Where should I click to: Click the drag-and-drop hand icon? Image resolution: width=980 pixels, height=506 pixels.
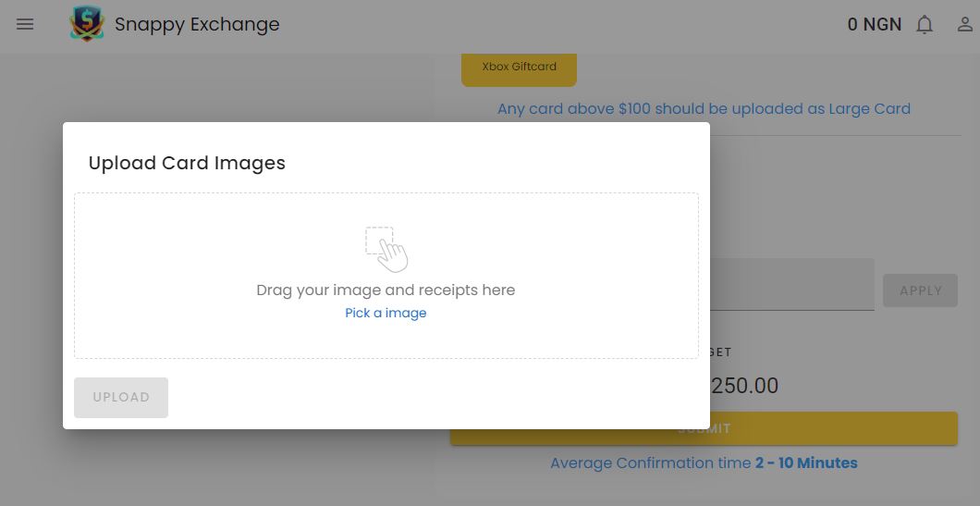(386, 250)
